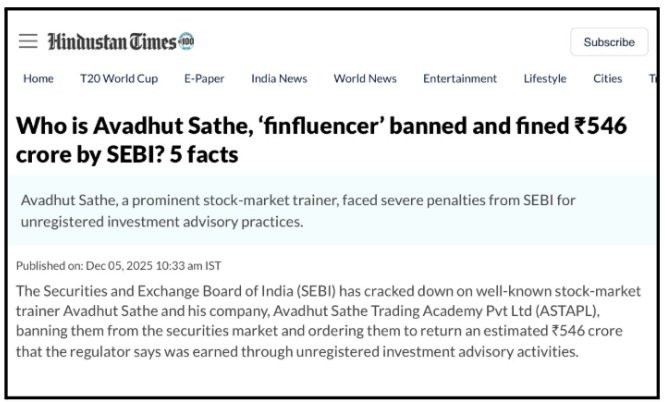The height and width of the screenshot is (402, 665).
Task: Go to the Home section
Action: click(38, 78)
